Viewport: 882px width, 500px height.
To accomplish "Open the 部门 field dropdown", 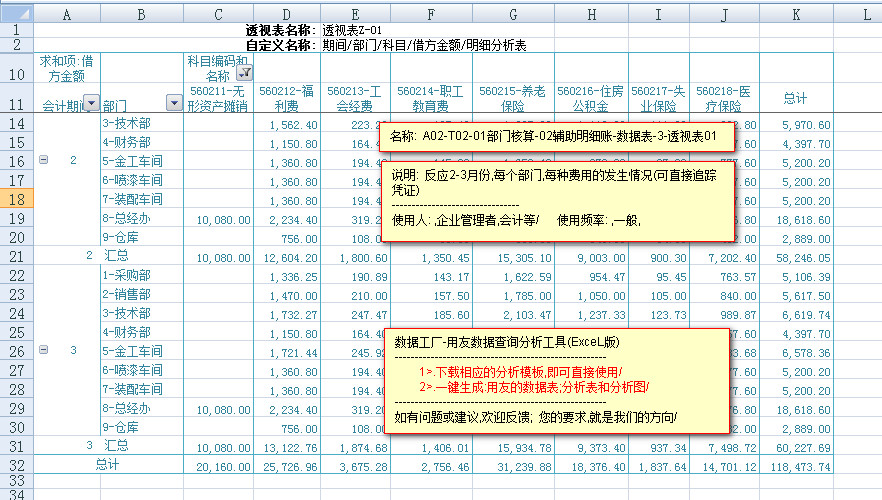I will (x=172, y=104).
